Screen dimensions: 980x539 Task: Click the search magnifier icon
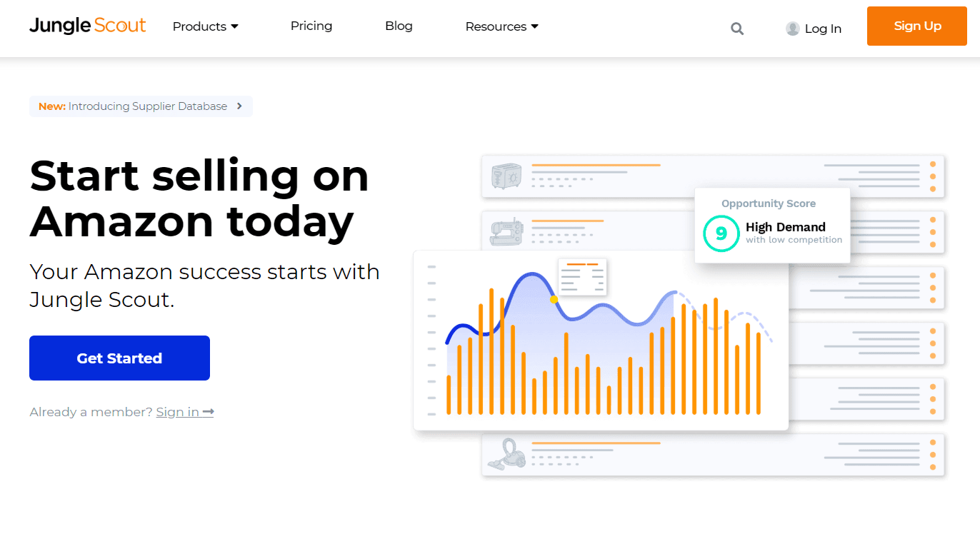click(x=737, y=29)
